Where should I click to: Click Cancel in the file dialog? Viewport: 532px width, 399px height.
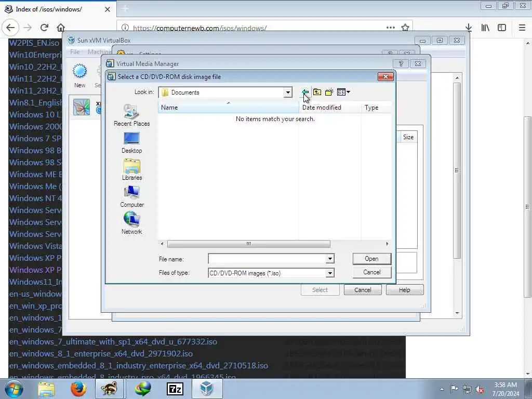click(x=372, y=272)
